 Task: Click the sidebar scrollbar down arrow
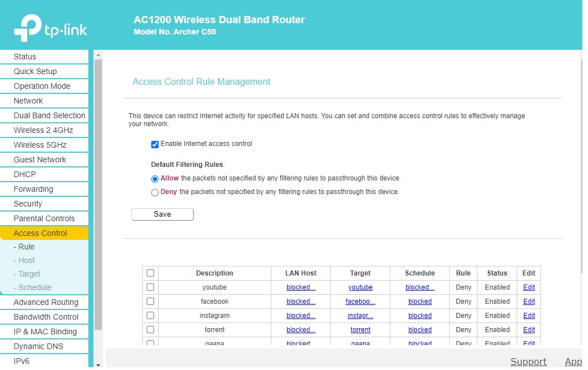98,365
